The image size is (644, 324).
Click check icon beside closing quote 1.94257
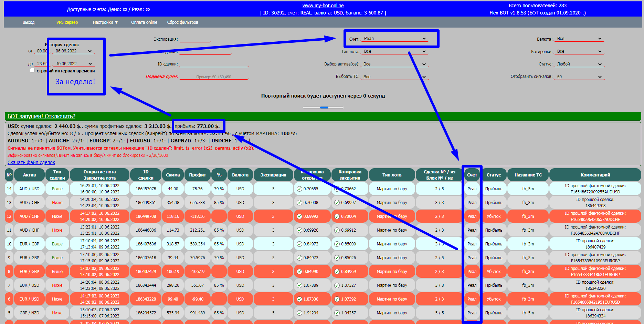point(337,313)
